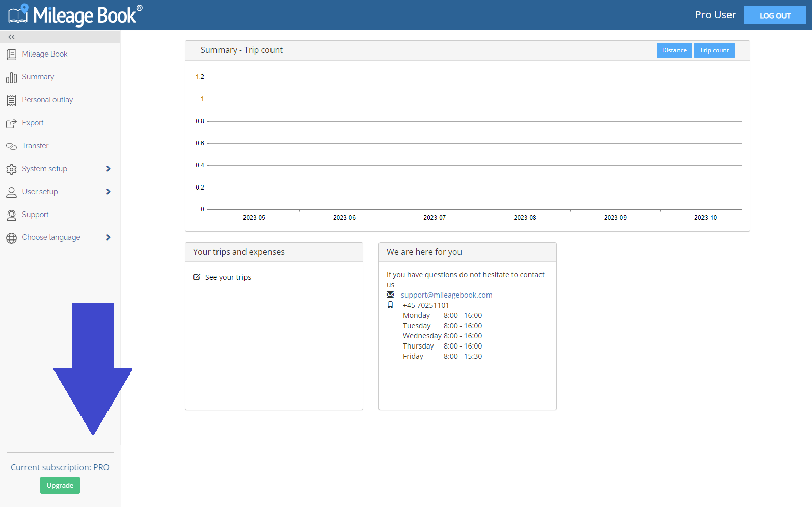812x507 pixels.
Task: Open the Choose language menu item
Action: pyautogui.click(x=51, y=237)
